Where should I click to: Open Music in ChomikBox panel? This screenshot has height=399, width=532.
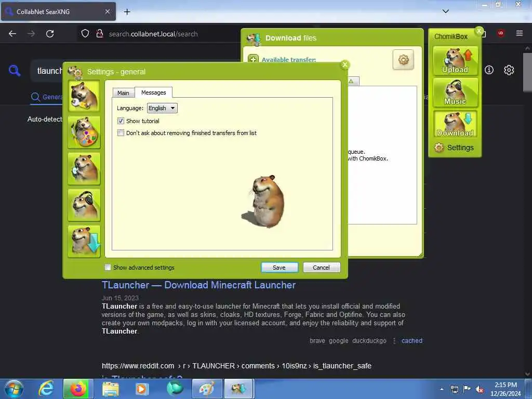[x=455, y=92]
